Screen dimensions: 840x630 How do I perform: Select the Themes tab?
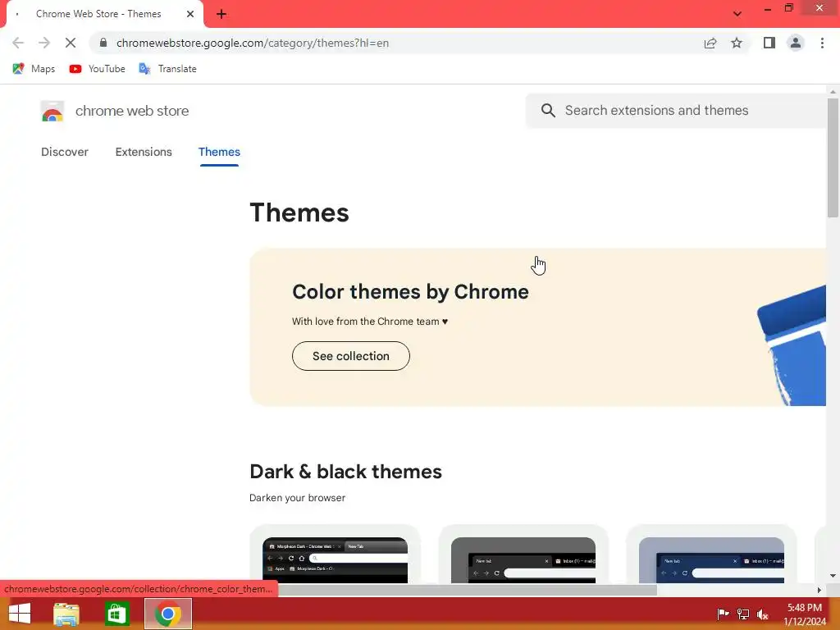point(219,152)
